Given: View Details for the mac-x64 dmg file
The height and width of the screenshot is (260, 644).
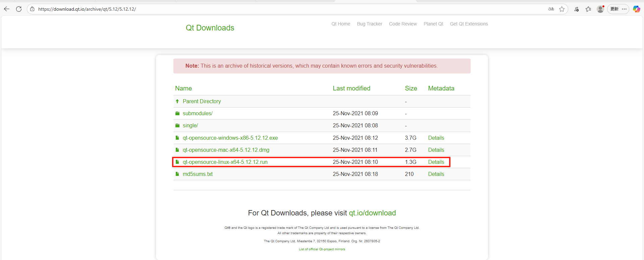Looking at the screenshot, I should click(436, 150).
